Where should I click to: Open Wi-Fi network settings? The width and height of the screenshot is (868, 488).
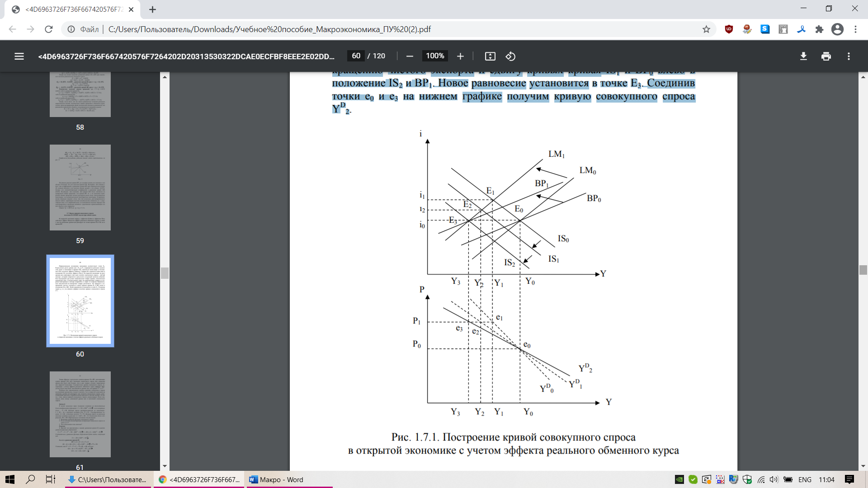[761, 479]
